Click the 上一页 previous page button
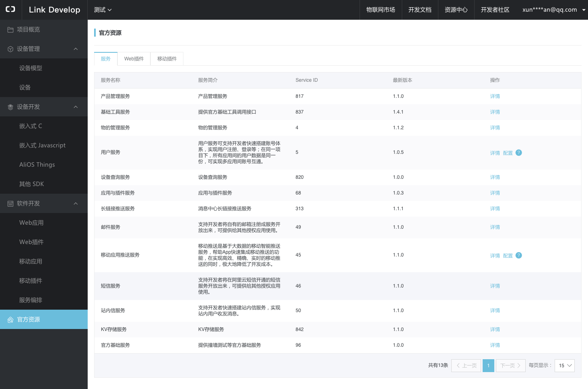The width and height of the screenshot is (588, 389). [x=466, y=366]
